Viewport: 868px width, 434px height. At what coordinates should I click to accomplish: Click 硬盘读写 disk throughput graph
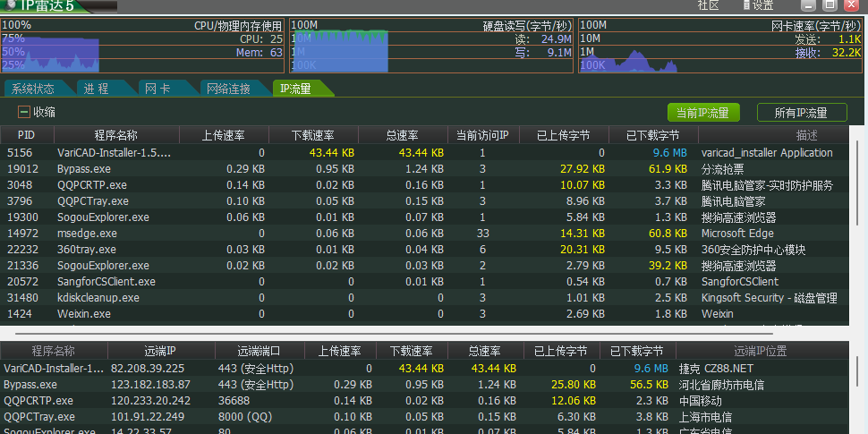click(x=431, y=46)
